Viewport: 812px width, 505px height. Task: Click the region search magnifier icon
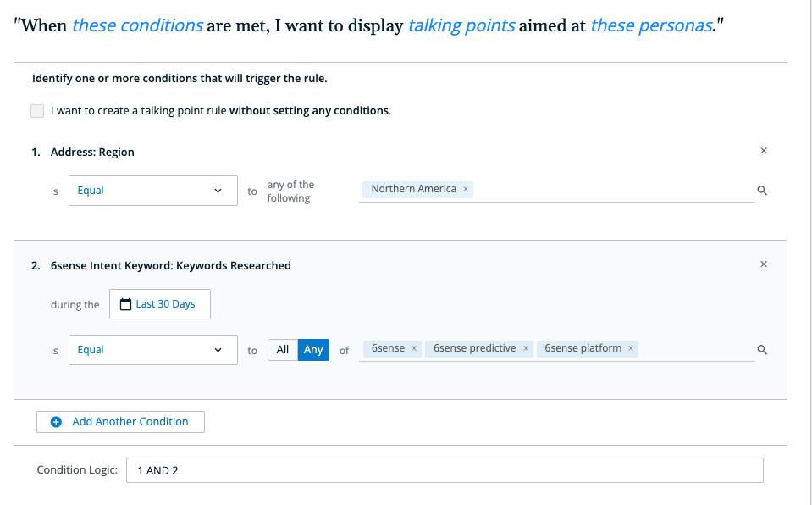(x=762, y=191)
